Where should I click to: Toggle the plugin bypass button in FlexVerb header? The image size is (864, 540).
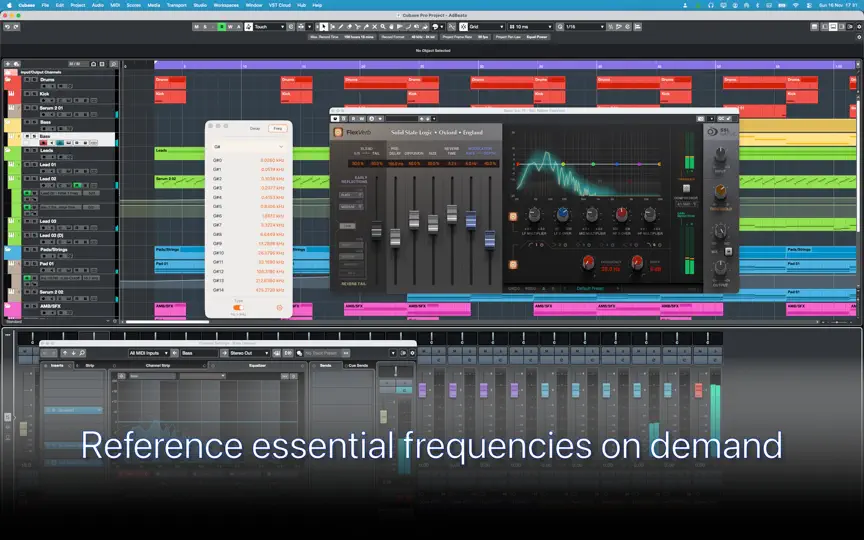point(334,118)
